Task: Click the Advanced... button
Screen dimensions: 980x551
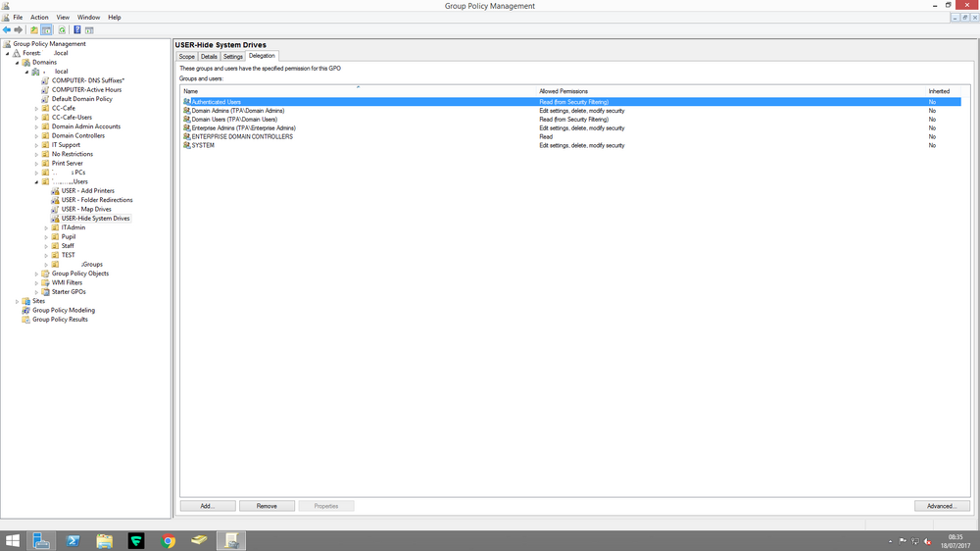Action: point(942,506)
